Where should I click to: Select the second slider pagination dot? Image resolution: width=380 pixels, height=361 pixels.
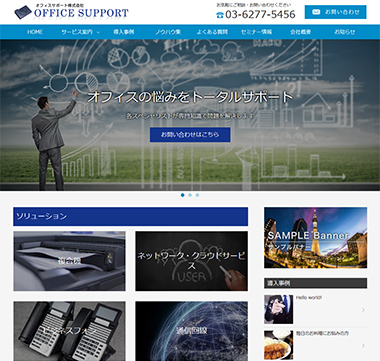(x=190, y=195)
